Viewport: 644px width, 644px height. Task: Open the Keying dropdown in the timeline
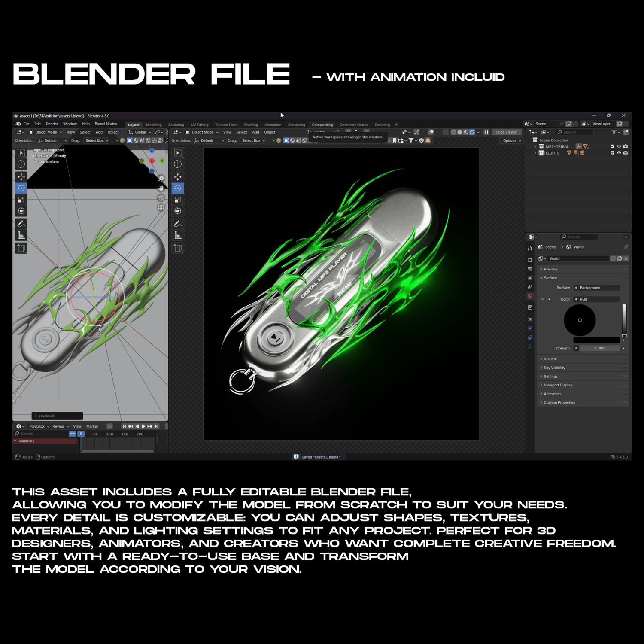tap(61, 426)
